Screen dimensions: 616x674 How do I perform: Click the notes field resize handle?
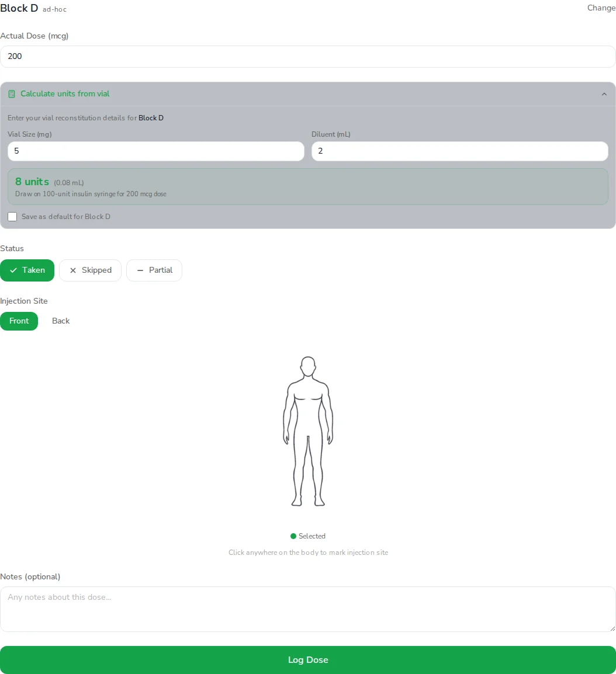pos(612,628)
